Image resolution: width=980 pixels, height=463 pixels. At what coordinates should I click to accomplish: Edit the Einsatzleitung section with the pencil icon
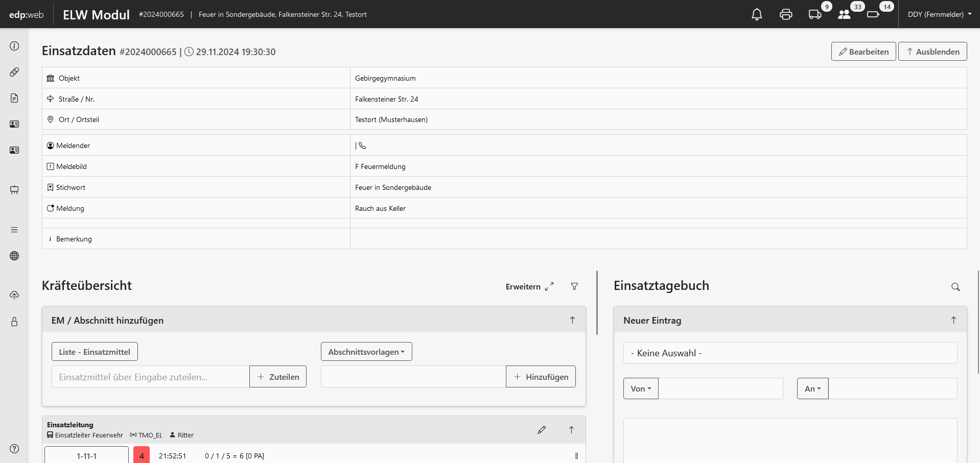pyautogui.click(x=542, y=430)
